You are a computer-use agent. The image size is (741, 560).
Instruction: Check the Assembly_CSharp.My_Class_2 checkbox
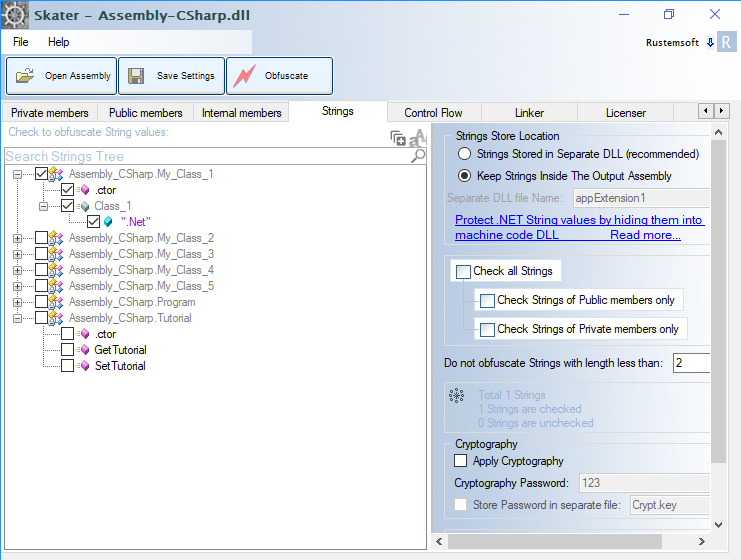(42, 238)
